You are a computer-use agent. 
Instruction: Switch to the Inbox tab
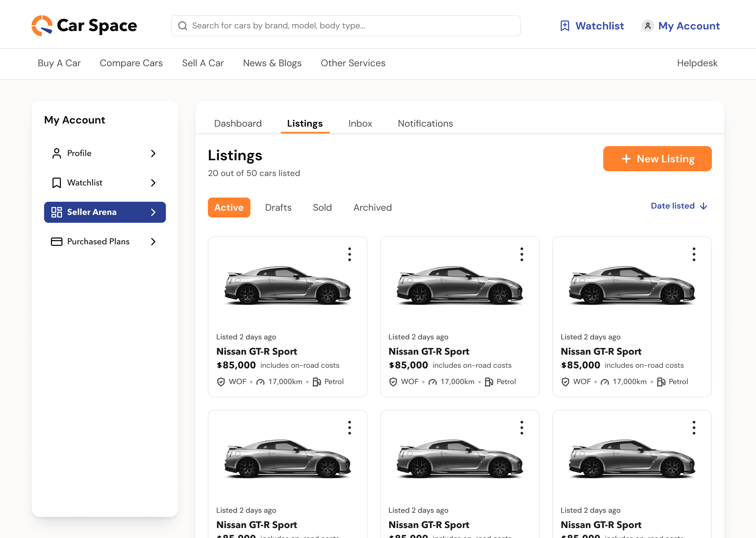pyautogui.click(x=360, y=123)
